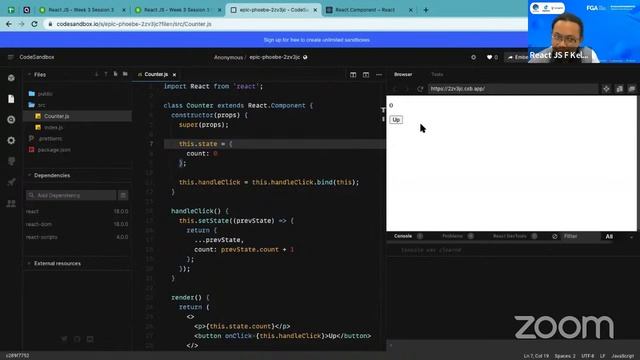Open the console log level All dropdown
This screenshot has height=360, width=640.
click(609, 236)
